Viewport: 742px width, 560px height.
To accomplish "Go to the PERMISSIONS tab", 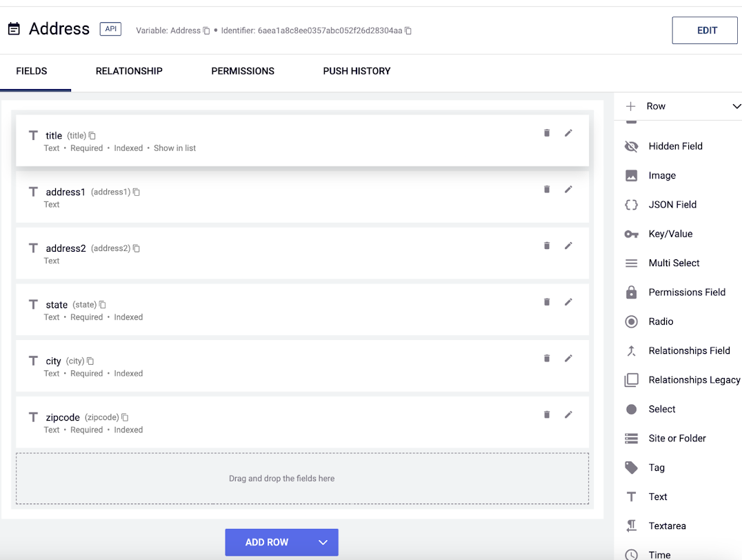I will pyautogui.click(x=243, y=71).
